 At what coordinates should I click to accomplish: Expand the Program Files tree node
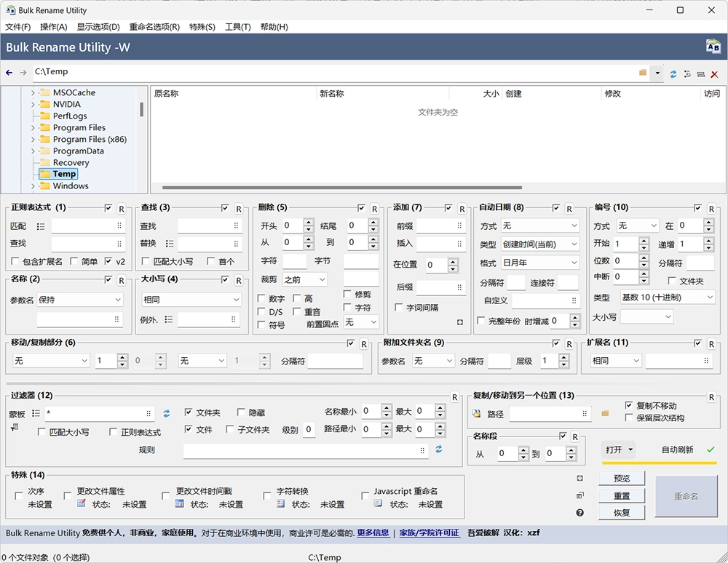(x=33, y=127)
